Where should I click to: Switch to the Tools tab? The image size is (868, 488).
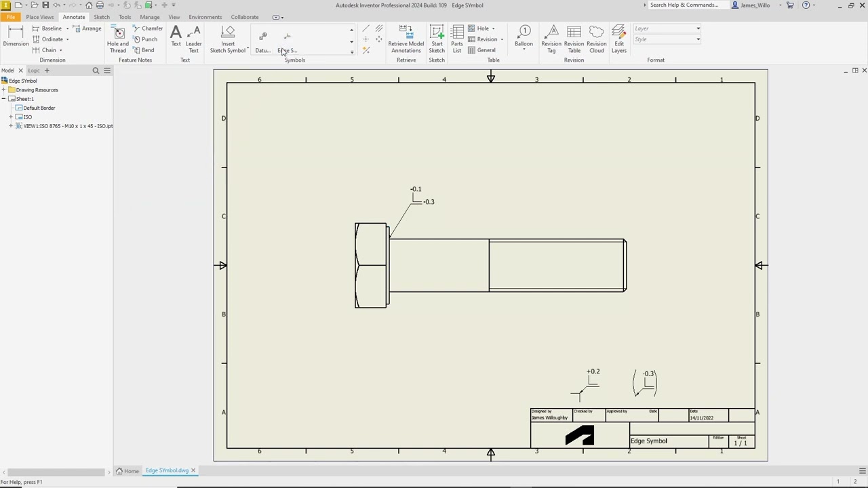pos(125,17)
